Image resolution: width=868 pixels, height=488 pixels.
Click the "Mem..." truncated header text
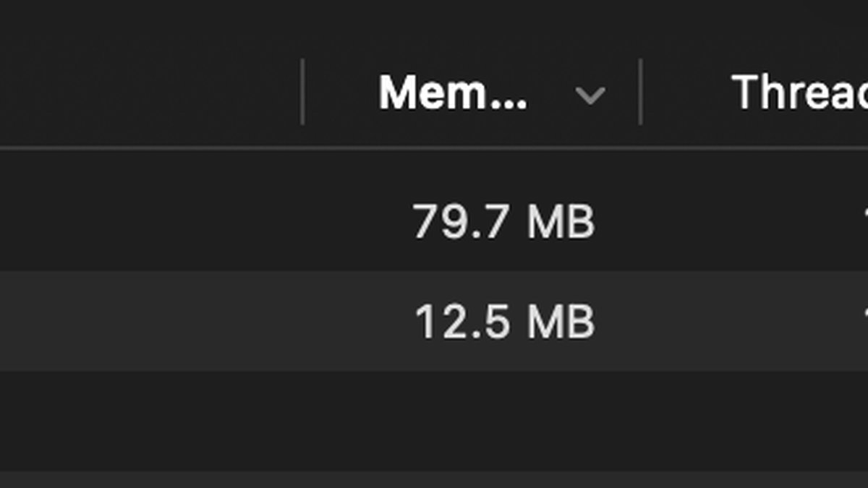pos(453,93)
